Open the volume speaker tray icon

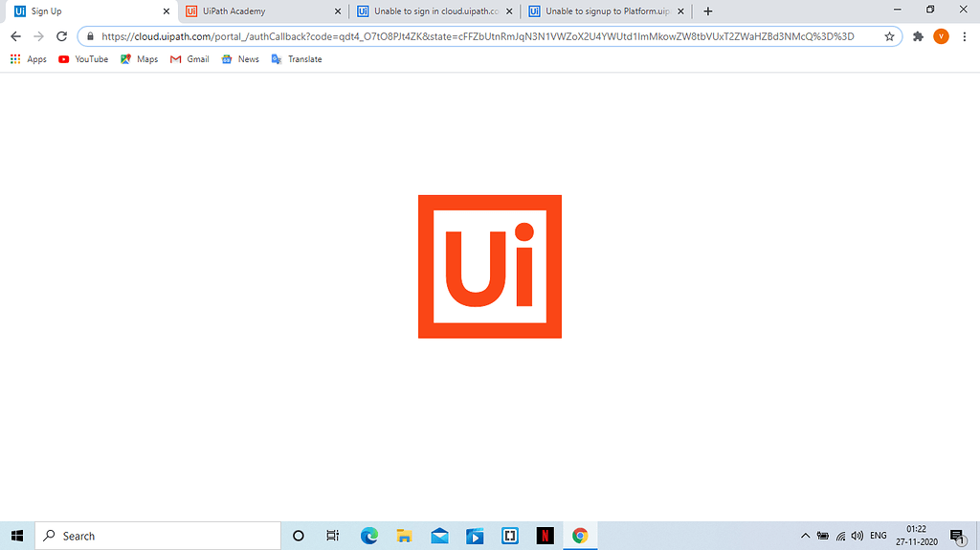(x=857, y=536)
